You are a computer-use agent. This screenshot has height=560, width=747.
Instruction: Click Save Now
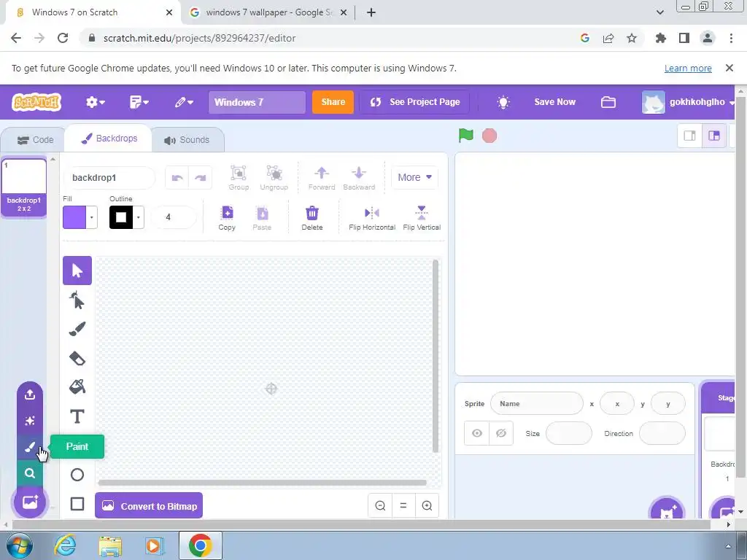(x=555, y=102)
